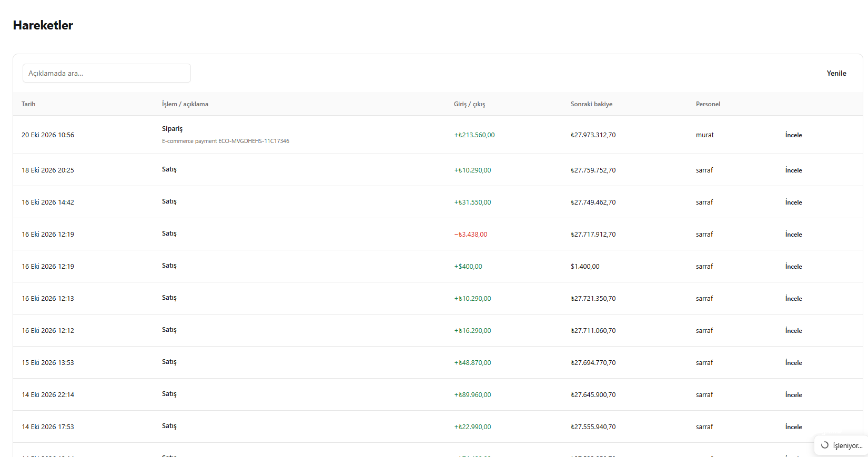Open İncele for the 14 Eki 22:14 sale
This screenshot has height=457, width=868.
[793, 395]
